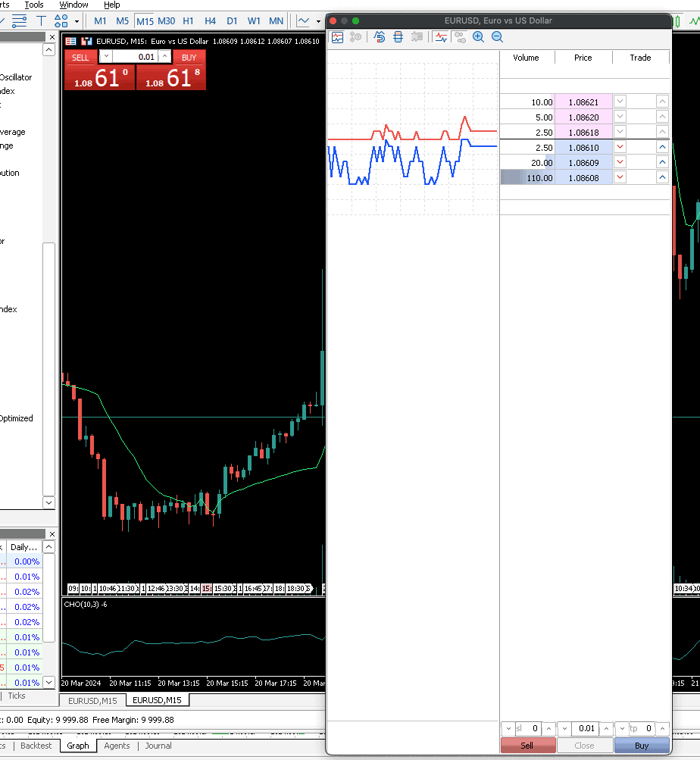Decrease order volume in Depth of Market footer

(564, 728)
